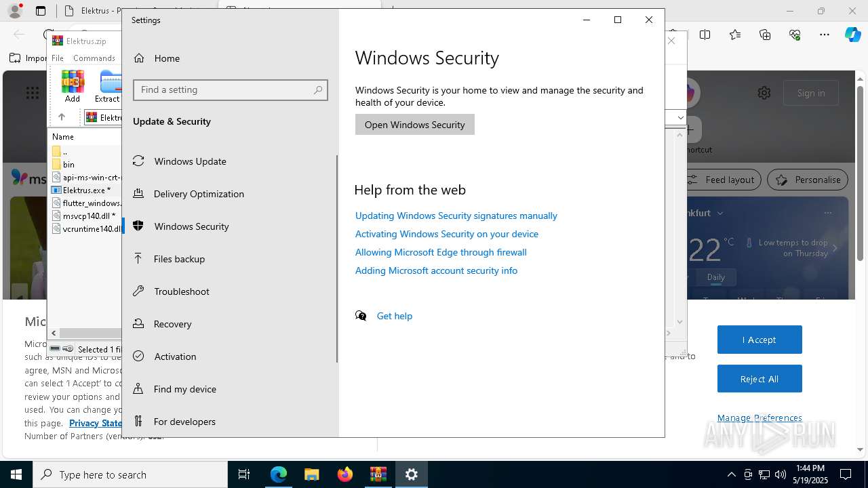Click I Accept on cookie banner
This screenshot has width=868, height=488.
(x=759, y=340)
